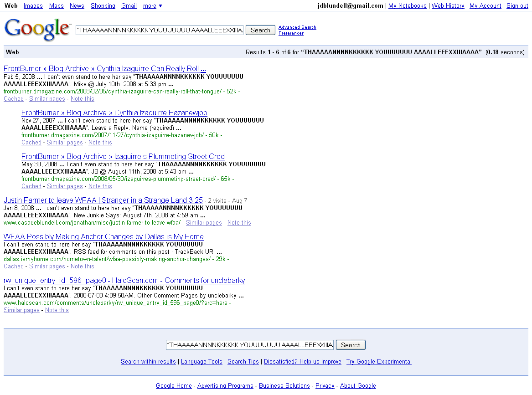This screenshot has width=532, height=395.
Task: Open Web History link
Action: tap(448, 6)
